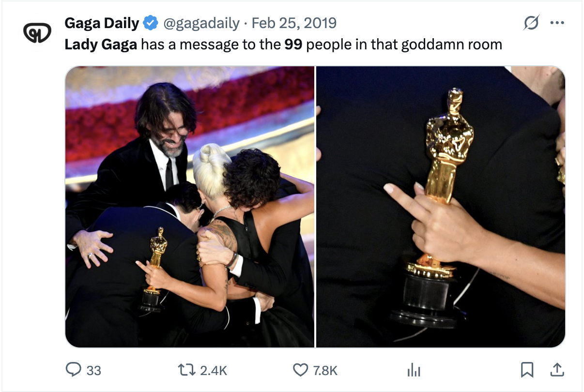Click the reply speech bubble icon
Viewport: 584px width, 392px height.
click(x=73, y=370)
